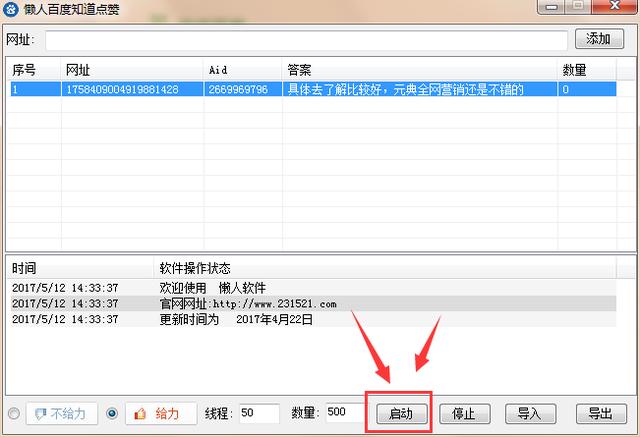Click the 软件操作状态 column header
The image size is (640, 437).
point(384,268)
